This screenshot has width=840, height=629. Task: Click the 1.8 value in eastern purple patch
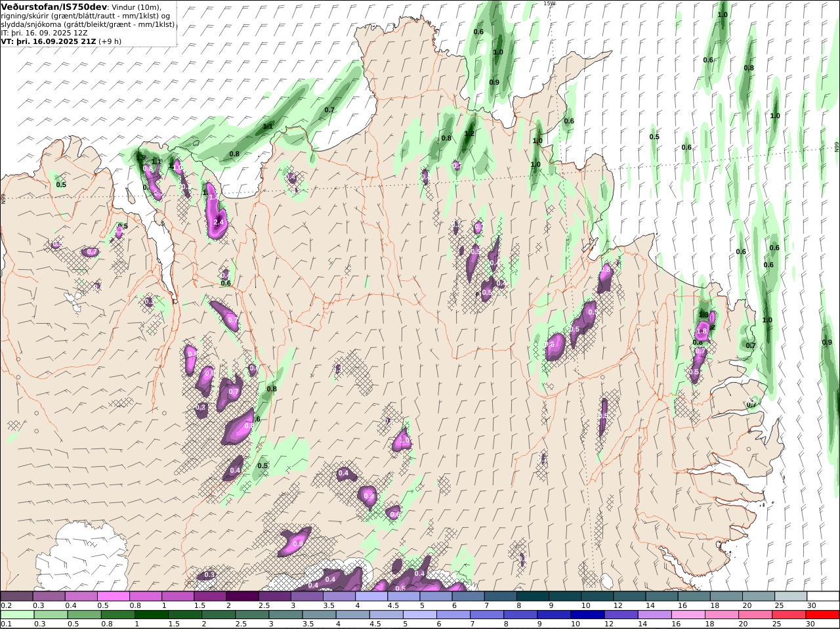click(x=702, y=332)
